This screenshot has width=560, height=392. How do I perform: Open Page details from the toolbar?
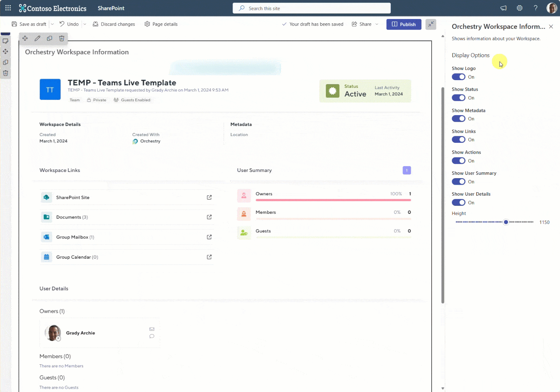click(x=161, y=24)
